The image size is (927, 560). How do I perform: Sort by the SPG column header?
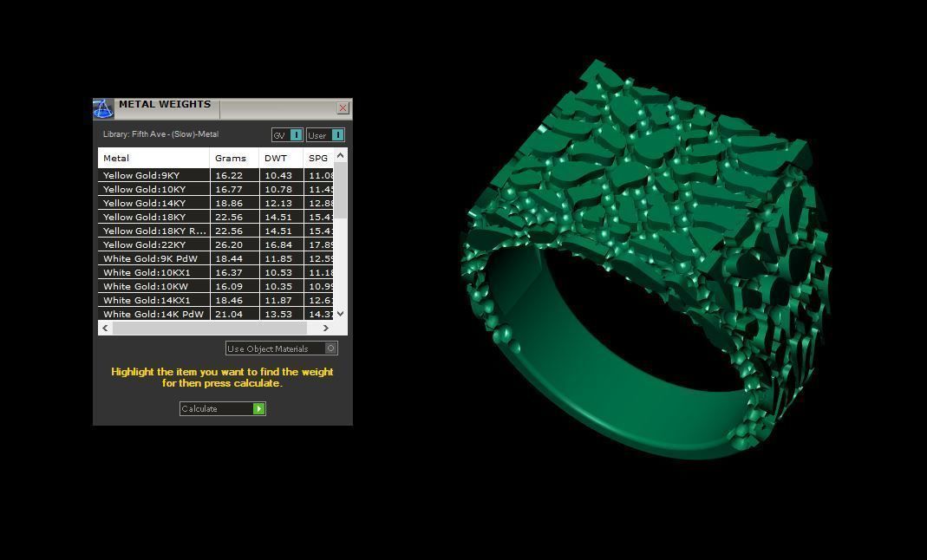[x=318, y=159]
